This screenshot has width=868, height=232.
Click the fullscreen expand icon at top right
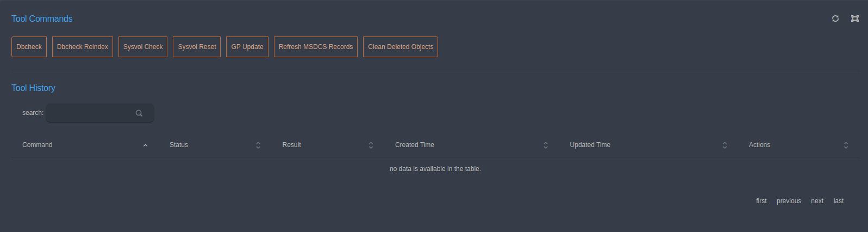pos(855,19)
